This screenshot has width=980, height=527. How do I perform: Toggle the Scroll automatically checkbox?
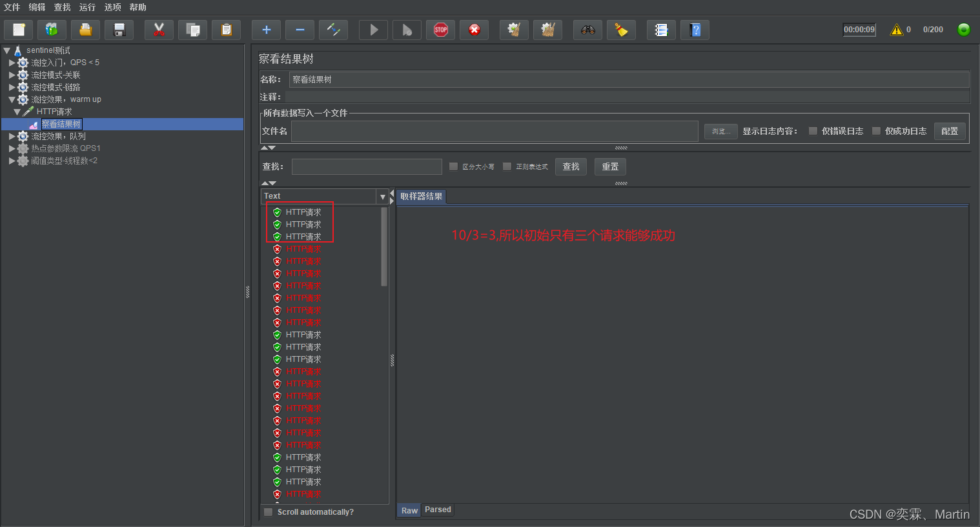[x=269, y=512]
